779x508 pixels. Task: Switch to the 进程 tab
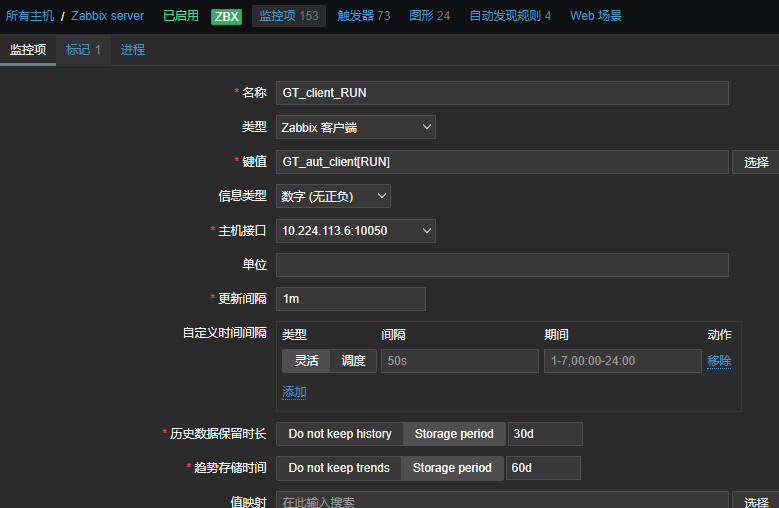[133, 50]
